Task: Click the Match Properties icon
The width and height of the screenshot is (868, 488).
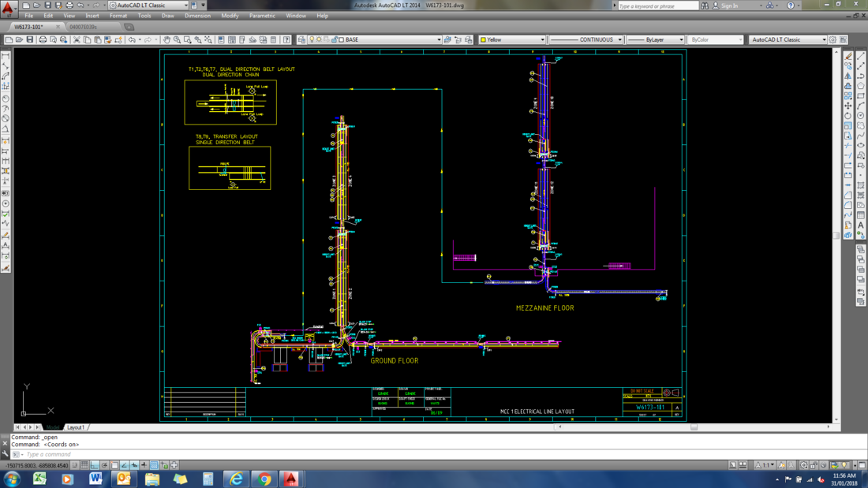Action: pyautogui.click(x=108, y=40)
